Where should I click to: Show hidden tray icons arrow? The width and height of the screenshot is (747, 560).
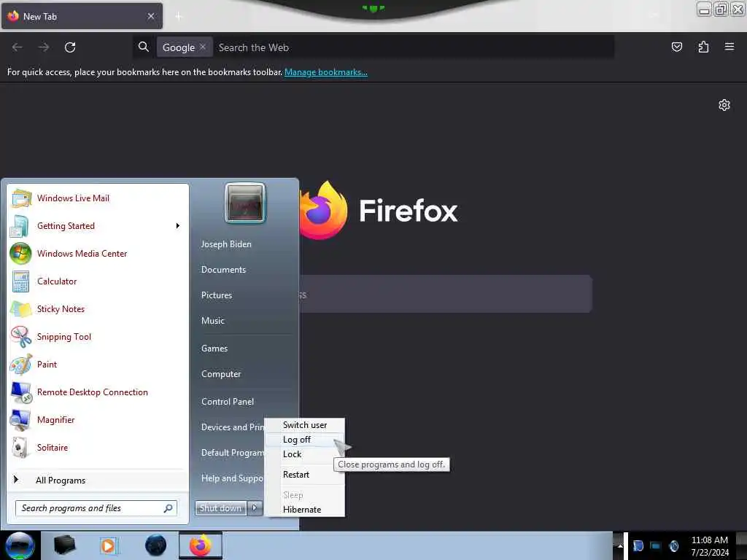[x=620, y=545]
